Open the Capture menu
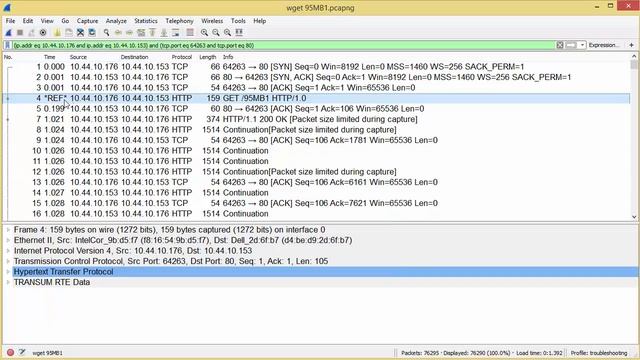This screenshot has width=640, height=360. coord(87,21)
